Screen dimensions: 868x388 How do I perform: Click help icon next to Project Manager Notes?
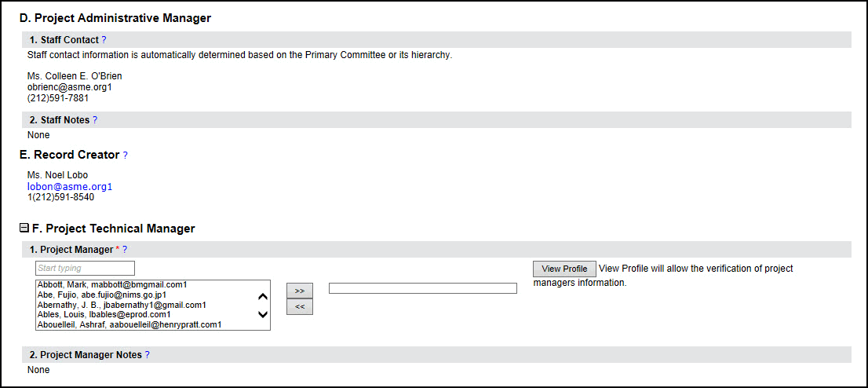click(x=147, y=355)
